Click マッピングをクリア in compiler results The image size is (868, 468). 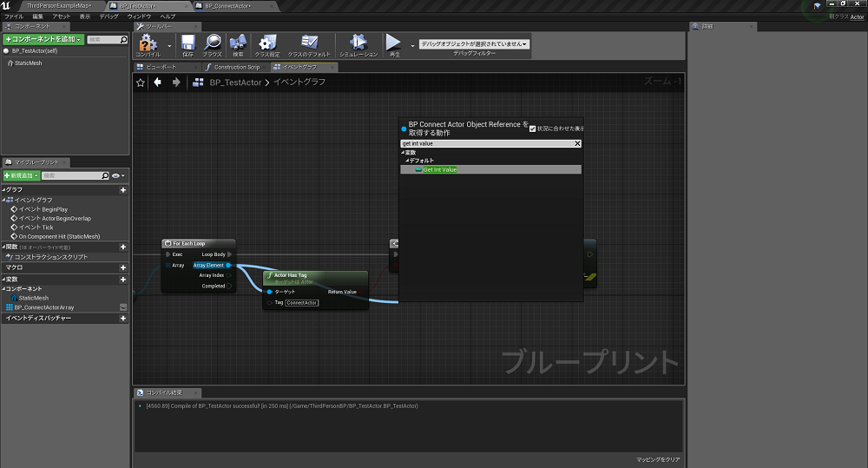[658, 459]
